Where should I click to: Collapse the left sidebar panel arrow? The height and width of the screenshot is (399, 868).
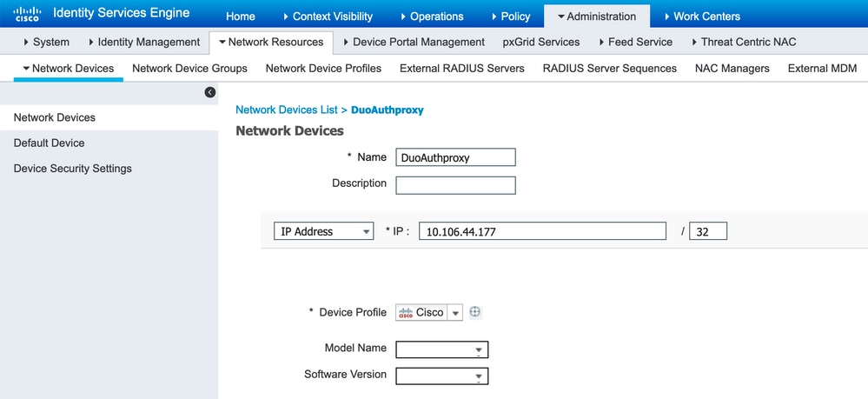[209, 92]
